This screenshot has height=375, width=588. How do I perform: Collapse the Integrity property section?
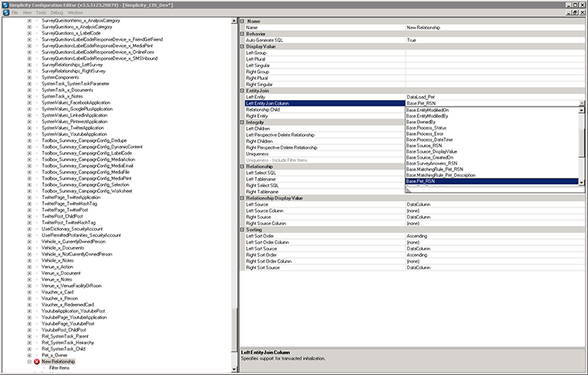pyautogui.click(x=243, y=122)
